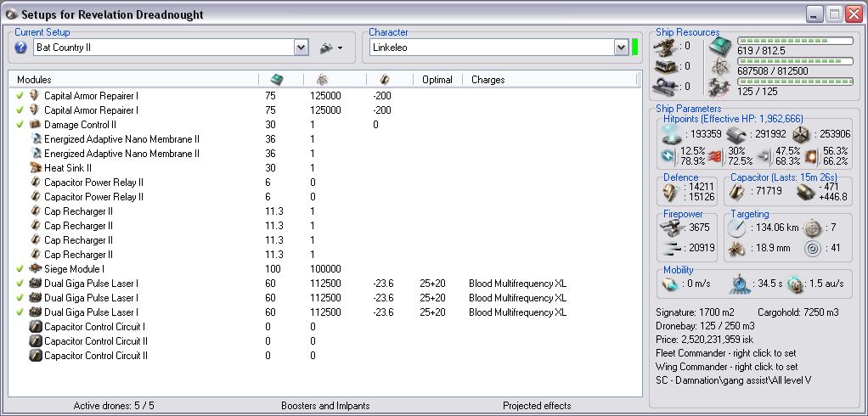This screenshot has height=416, width=868.
Task: Toggle the first Dual Giga Pulse Laser checkmark
Action: coord(20,284)
